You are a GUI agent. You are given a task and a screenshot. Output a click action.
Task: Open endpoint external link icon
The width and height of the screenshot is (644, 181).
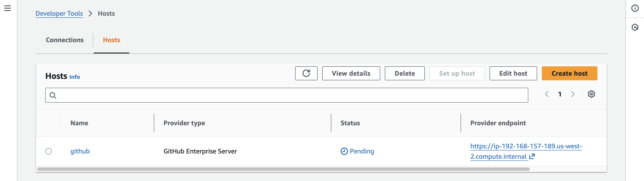[532, 156]
